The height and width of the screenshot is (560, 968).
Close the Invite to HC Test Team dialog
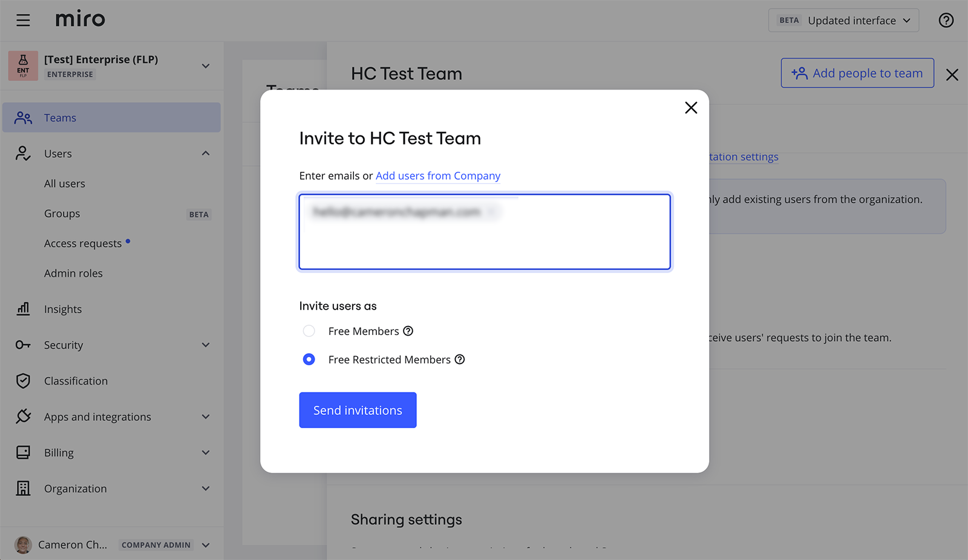click(x=691, y=108)
